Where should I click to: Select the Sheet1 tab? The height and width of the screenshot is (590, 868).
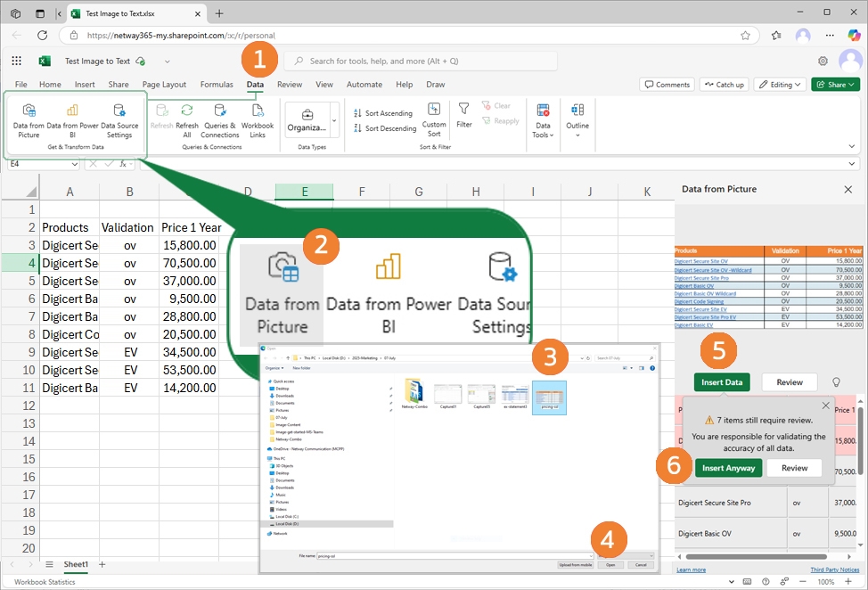click(75, 564)
